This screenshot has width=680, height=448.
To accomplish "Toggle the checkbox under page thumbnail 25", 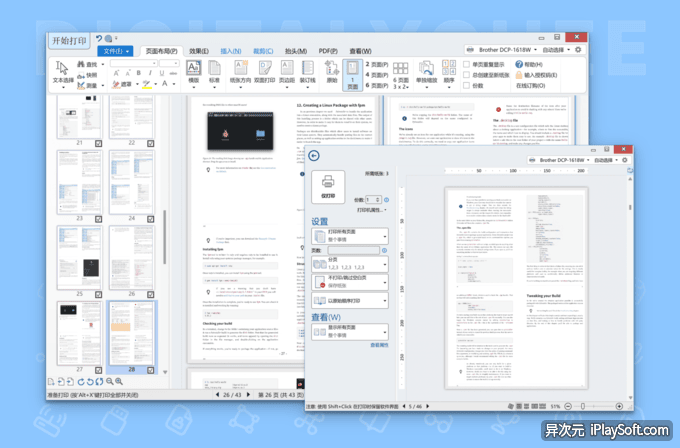I will coord(98,294).
